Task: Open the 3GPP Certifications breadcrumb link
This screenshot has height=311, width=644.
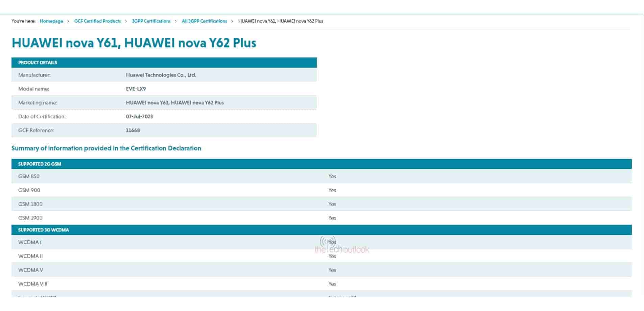Action: [x=151, y=21]
